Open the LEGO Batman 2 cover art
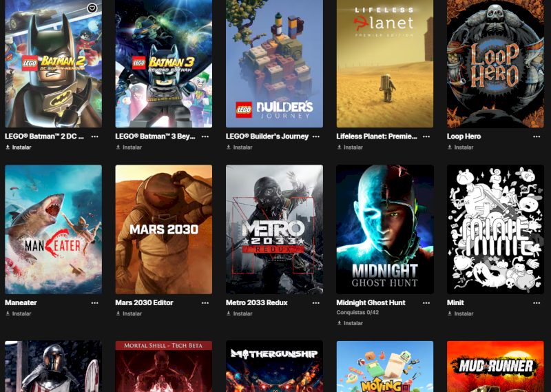This screenshot has height=392, width=551. (54, 63)
